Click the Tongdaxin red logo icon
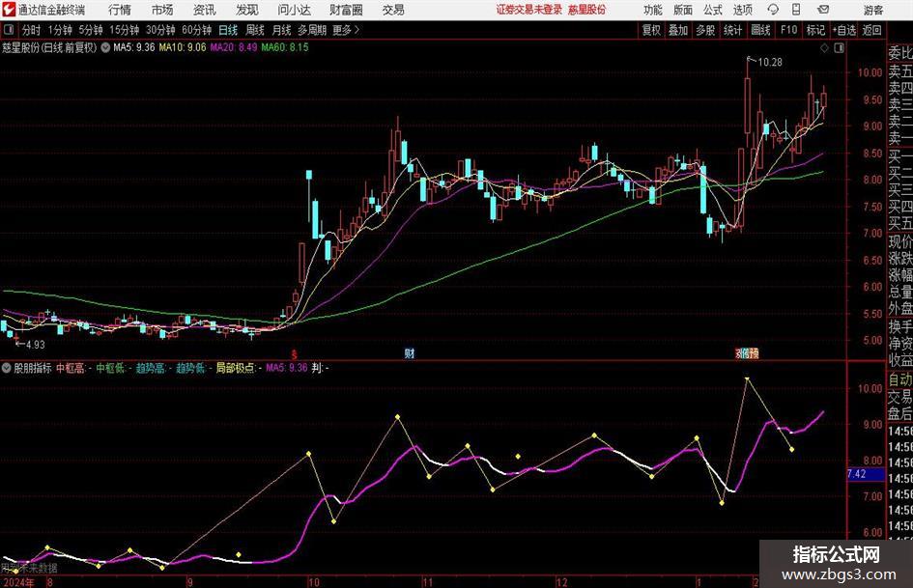This screenshot has height=588, width=913. click(9, 10)
